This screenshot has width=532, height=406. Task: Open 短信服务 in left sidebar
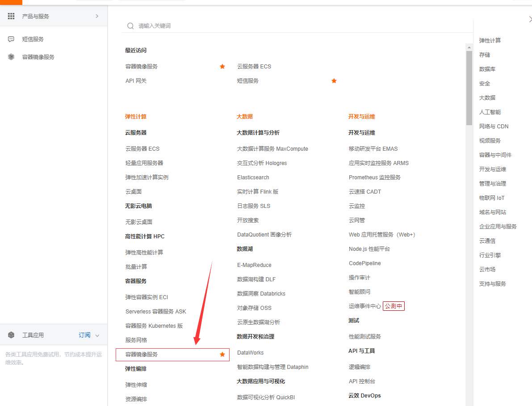[33, 39]
